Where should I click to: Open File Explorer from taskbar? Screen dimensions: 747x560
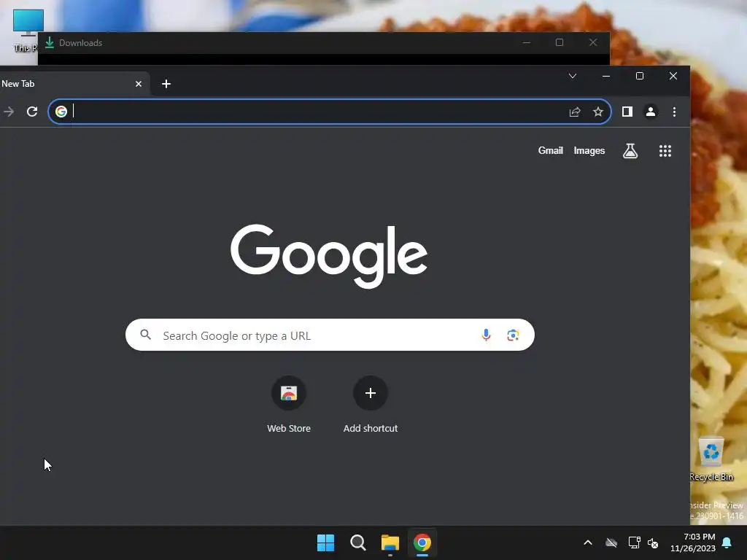click(390, 542)
